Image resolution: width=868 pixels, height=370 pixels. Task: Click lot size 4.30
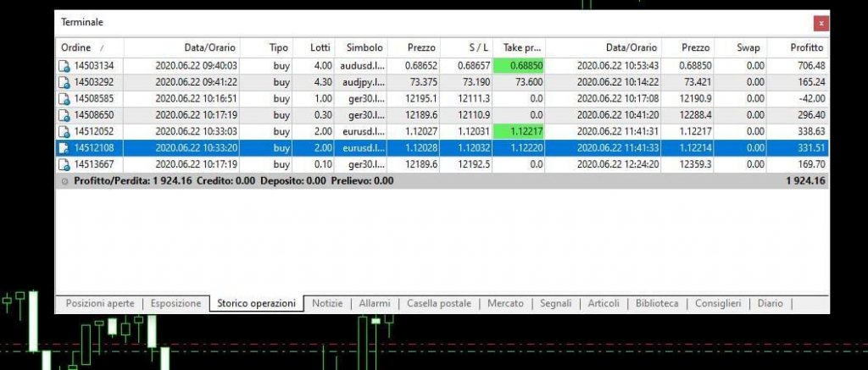pyautogui.click(x=323, y=82)
